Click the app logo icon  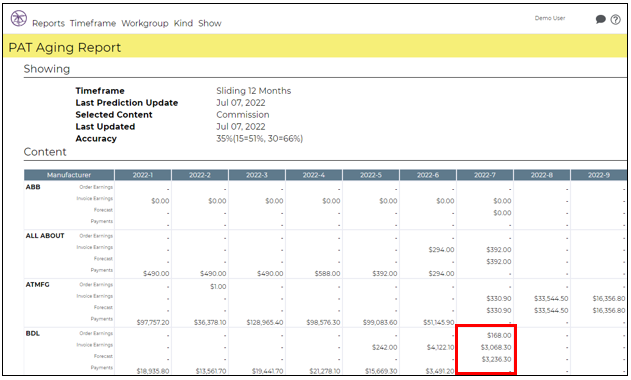click(x=19, y=18)
